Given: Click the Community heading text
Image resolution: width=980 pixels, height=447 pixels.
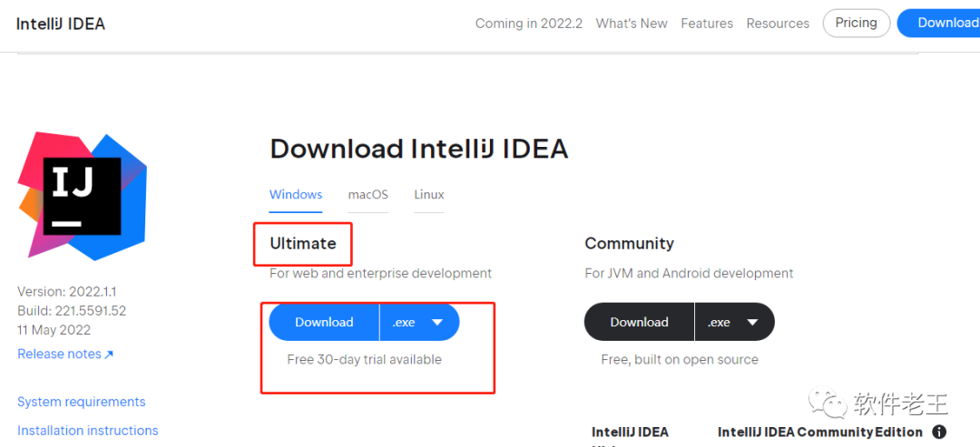Looking at the screenshot, I should point(630,244).
